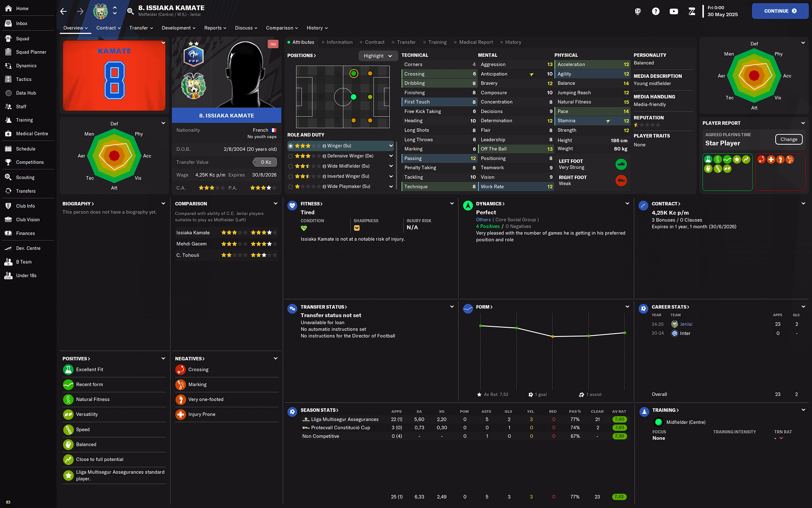Image resolution: width=812 pixels, height=508 pixels.
Task: Open Medical Centre from sidebar
Action: pyautogui.click(x=32, y=134)
